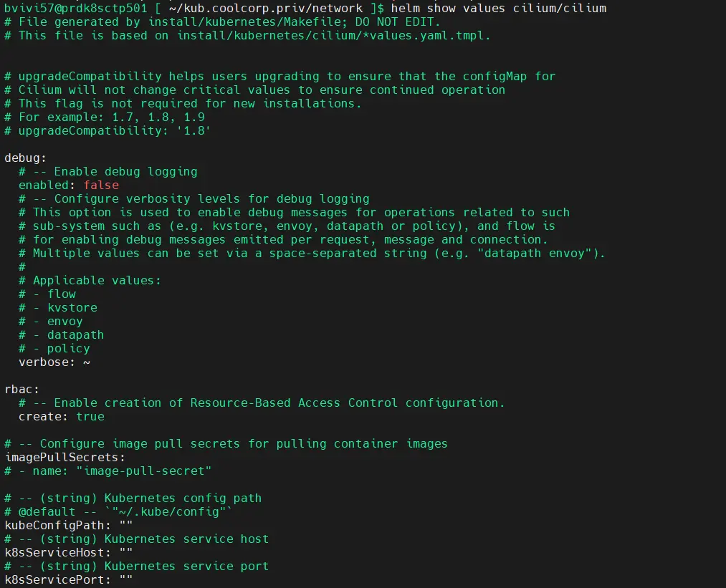
Task: Click the path ~/kub.coolcorp.priv/network in prompt
Action: (266, 8)
